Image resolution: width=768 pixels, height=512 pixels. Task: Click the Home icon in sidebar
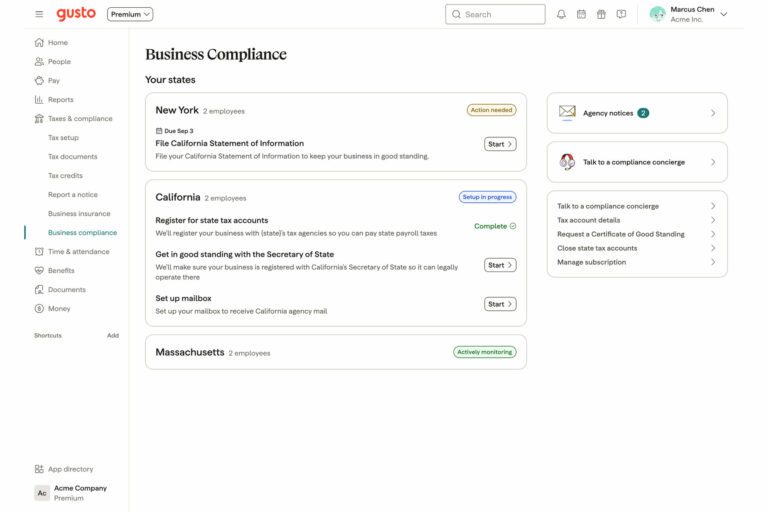pos(39,43)
